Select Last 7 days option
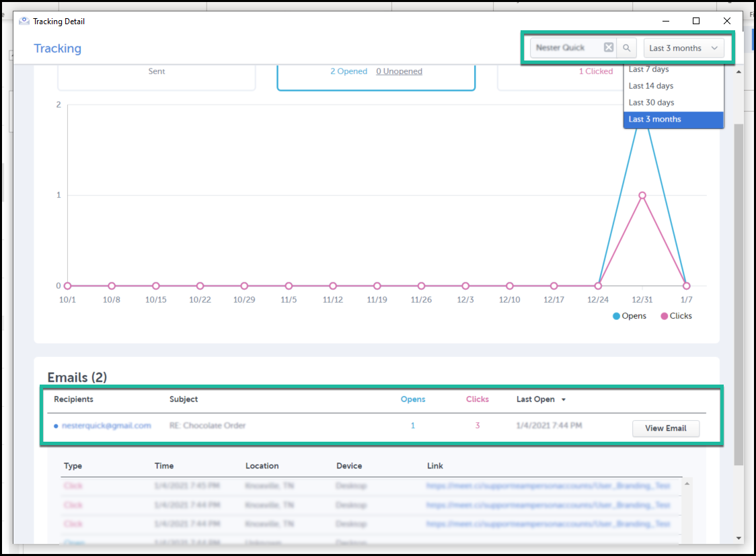Screen dimensions: 756x556 [x=673, y=69]
